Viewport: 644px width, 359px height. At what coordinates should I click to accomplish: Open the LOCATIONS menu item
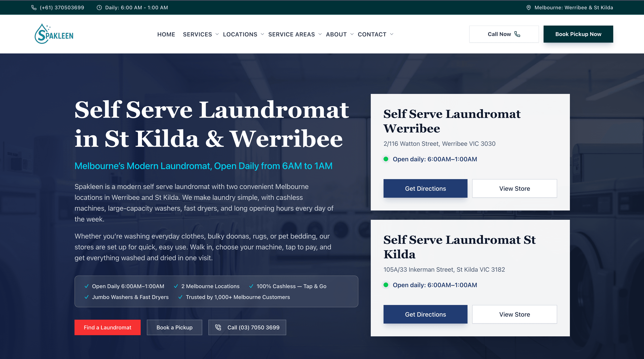pos(240,34)
